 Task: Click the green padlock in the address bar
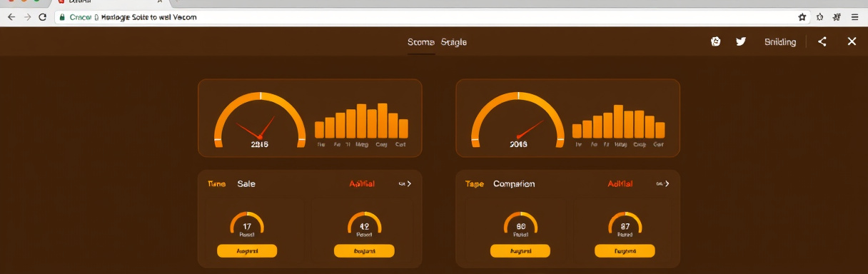(x=62, y=16)
